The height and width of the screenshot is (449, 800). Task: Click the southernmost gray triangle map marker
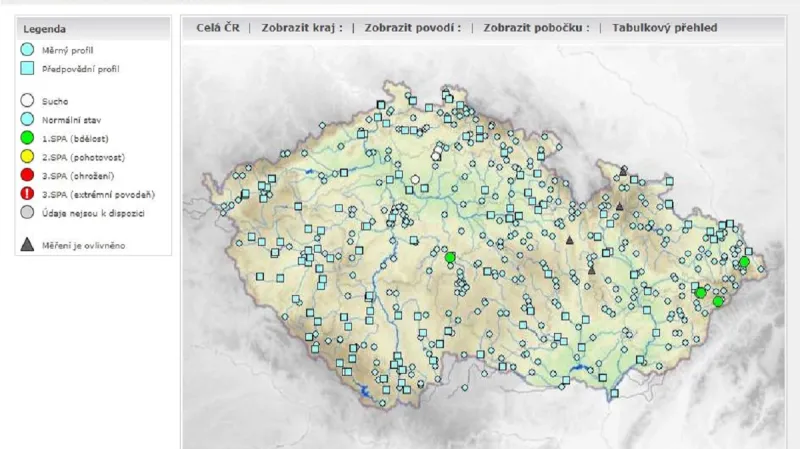592,269
